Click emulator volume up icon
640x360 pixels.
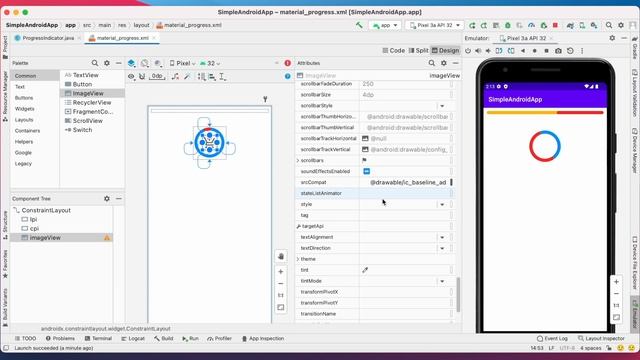pyautogui.click(x=478, y=51)
